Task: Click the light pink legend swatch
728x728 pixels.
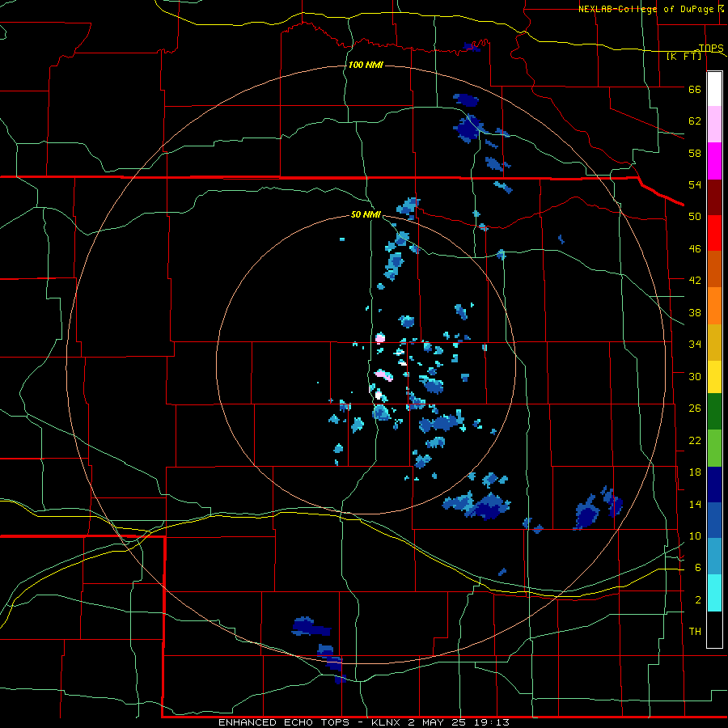Action: click(714, 125)
